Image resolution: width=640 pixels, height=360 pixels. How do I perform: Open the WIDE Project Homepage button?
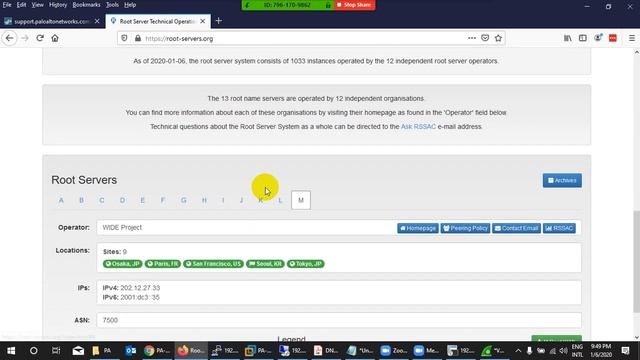point(418,228)
